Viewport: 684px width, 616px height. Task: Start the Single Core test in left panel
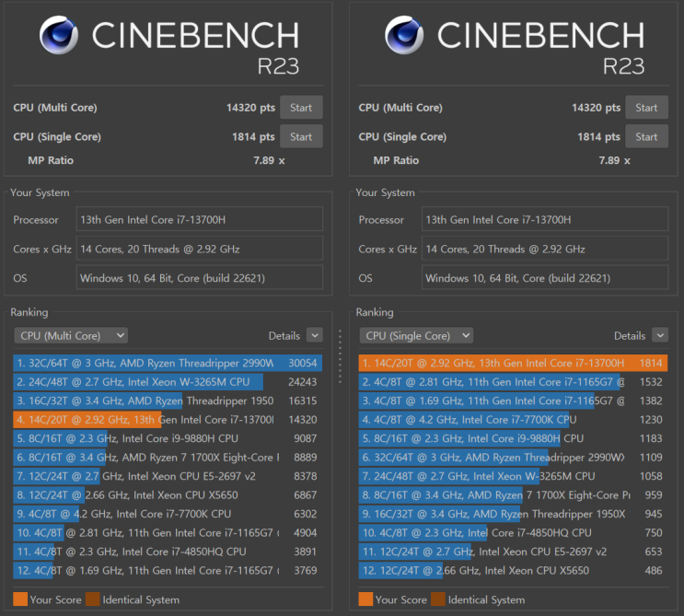point(301,136)
